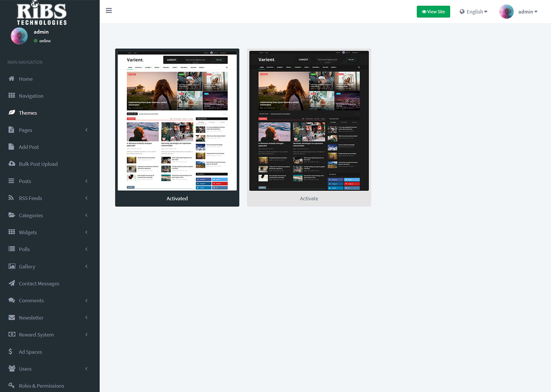551x392 pixels.
Task: Open Roles & Permissions menu item
Action: pos(41,386)
